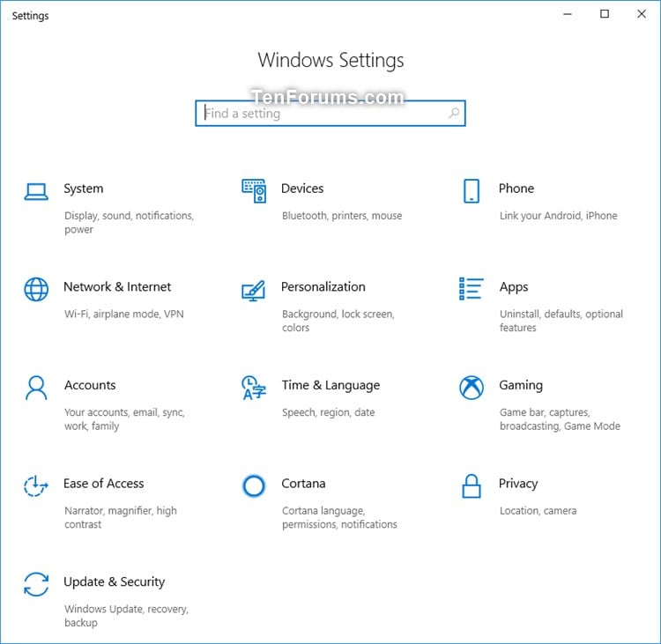Open the System category label
Screen dimensions: 661x644
[x=84, y=189]
